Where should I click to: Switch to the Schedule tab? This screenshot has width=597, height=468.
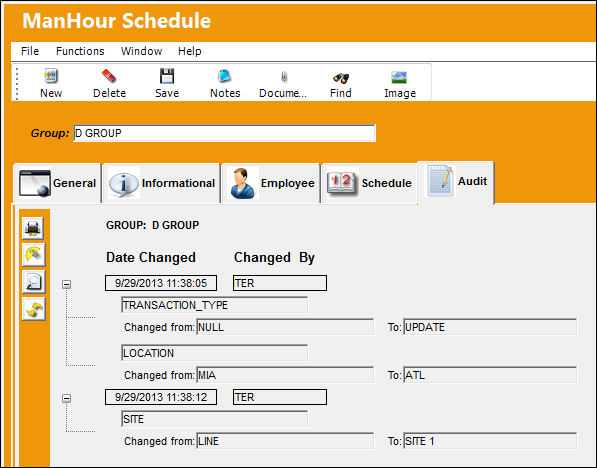click(x=369, y=183)
